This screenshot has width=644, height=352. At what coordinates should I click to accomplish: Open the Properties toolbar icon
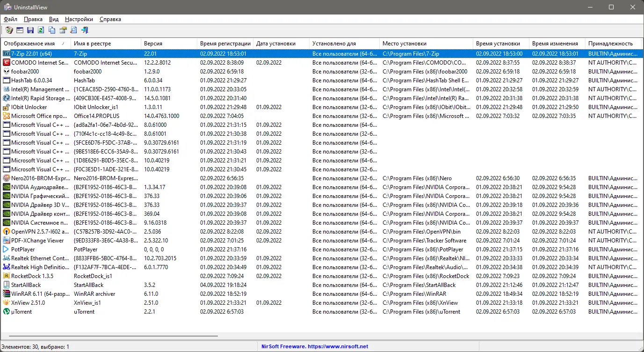[x=63, y=30]
